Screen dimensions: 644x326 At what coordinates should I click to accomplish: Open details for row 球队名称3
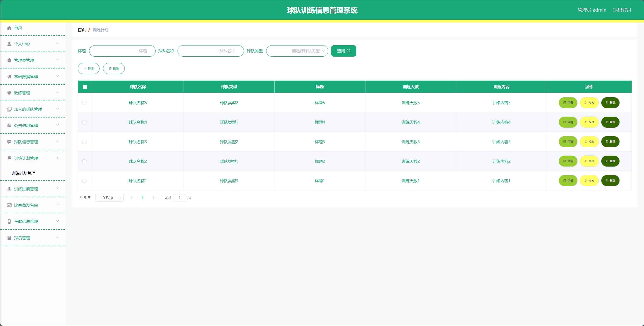[x=568, y=142]
